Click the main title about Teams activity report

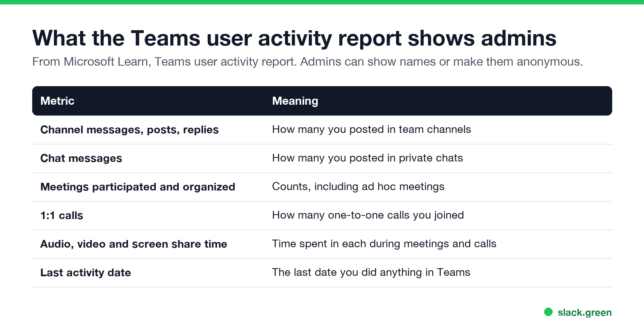294,38
